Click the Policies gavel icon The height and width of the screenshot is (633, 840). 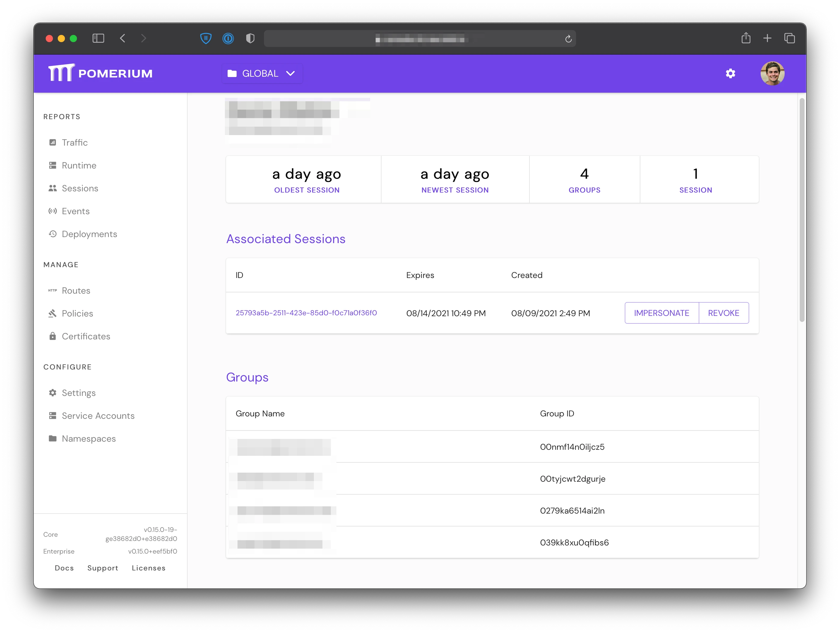pyautogui.click(x=52, y=313)
